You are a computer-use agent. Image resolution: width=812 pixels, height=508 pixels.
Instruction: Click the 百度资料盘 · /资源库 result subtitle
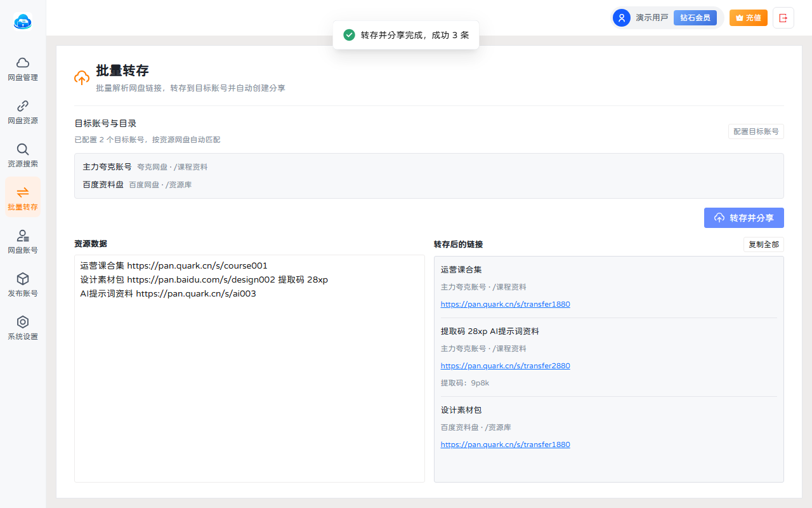(x=476, y=427)
